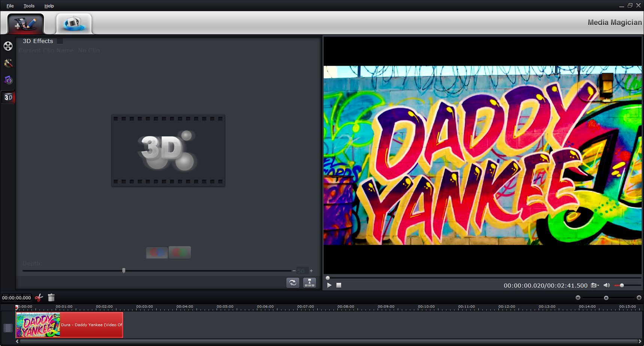Switch to the convert/export tab
This screenshot has width=644, height=346.
[74, 24]
